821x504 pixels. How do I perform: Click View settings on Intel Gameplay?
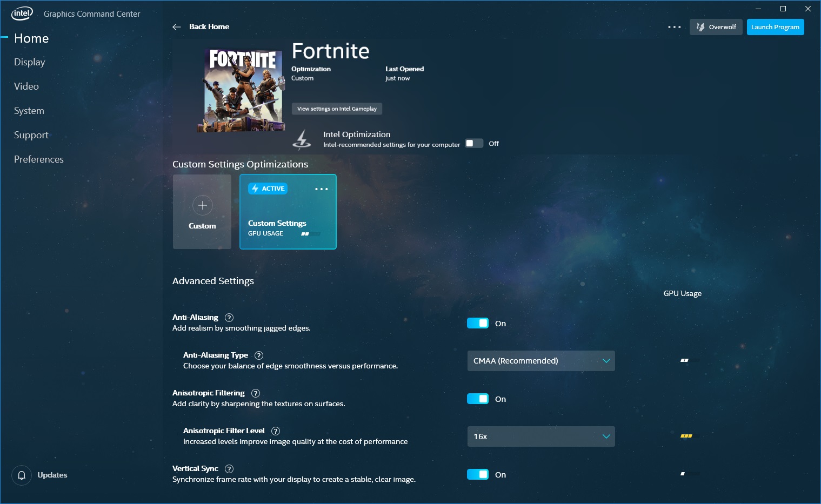(337, 109)
